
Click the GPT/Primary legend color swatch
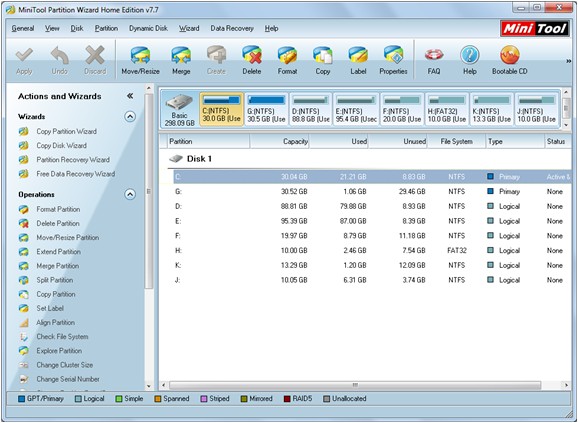click(x=21, y=399)
